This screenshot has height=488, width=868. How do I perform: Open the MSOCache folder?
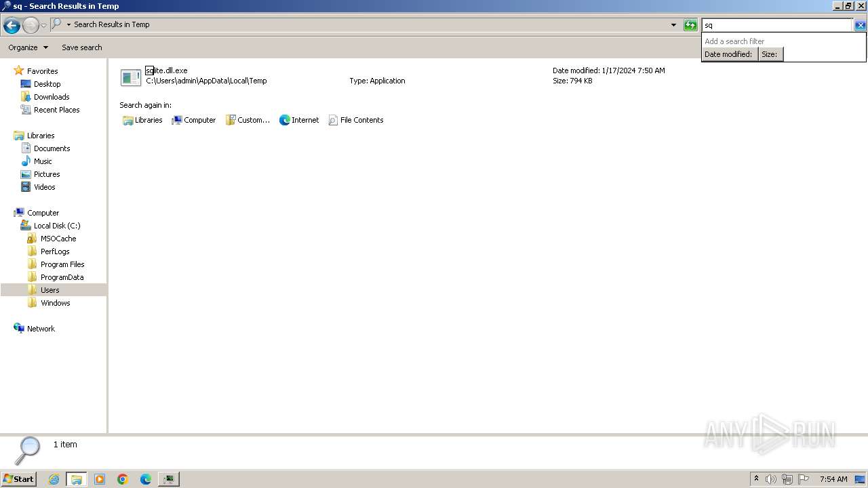click(58, 239)
